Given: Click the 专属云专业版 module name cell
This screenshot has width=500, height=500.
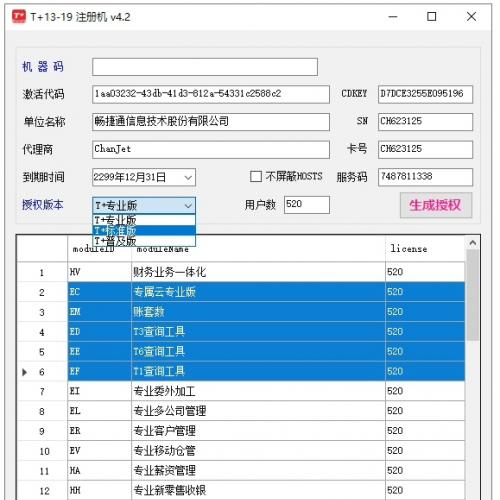Looking at the screenshot, I should point(258,292).
